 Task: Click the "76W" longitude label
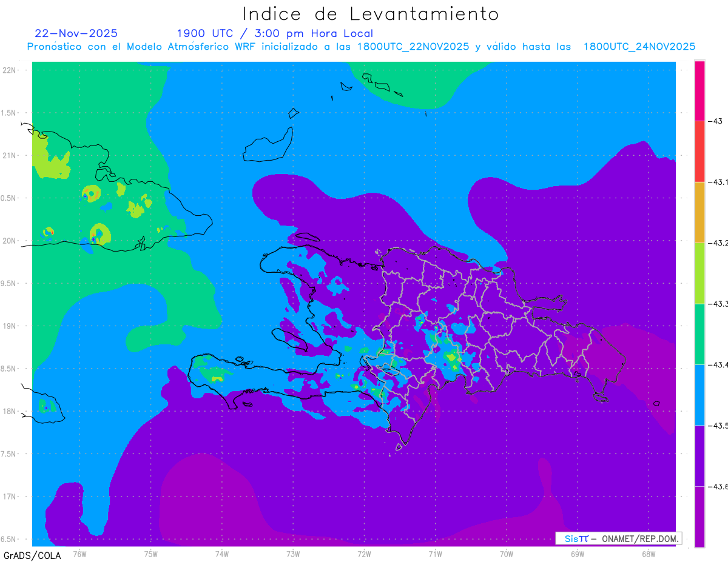[79, 554]
